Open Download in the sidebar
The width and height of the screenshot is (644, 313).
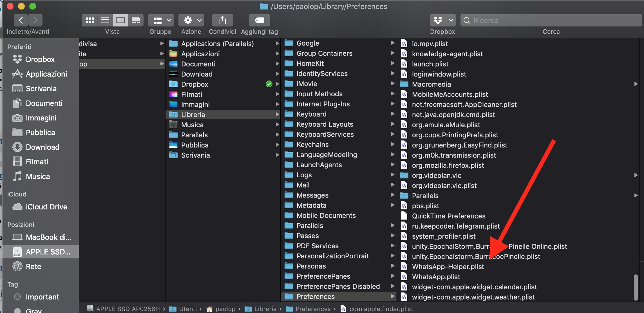40,147
